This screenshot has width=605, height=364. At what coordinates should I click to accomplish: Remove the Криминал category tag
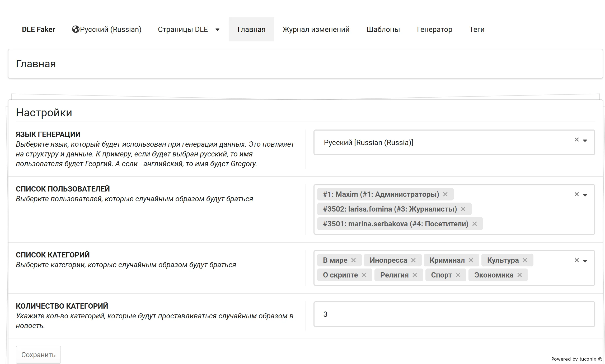471,260
